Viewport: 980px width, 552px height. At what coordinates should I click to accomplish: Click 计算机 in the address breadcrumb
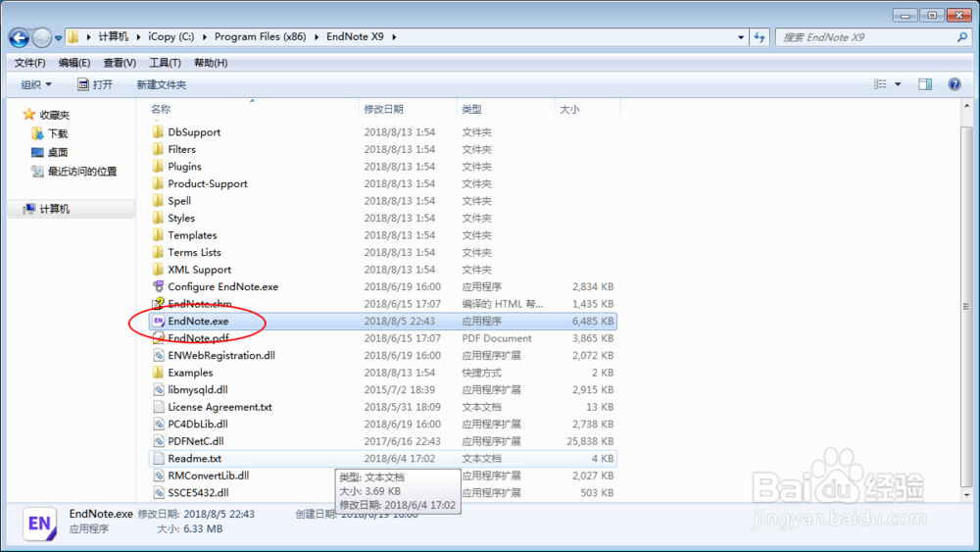(x=113, y=37)
